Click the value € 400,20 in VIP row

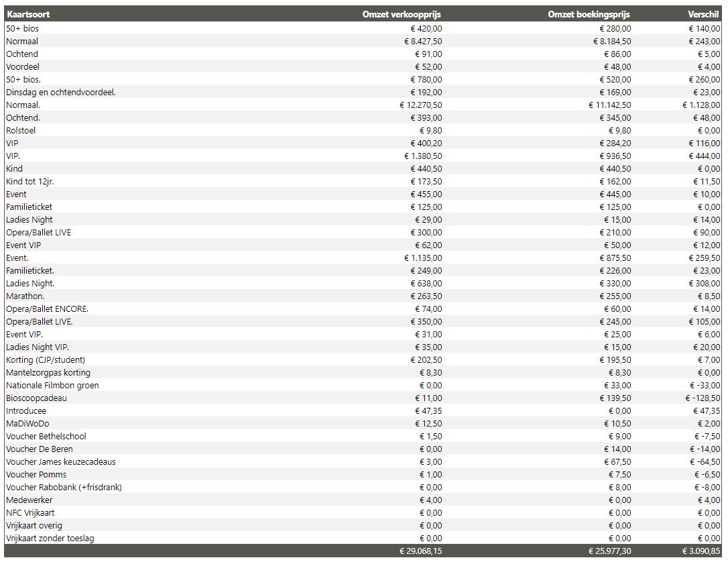[x=426, y=143]
